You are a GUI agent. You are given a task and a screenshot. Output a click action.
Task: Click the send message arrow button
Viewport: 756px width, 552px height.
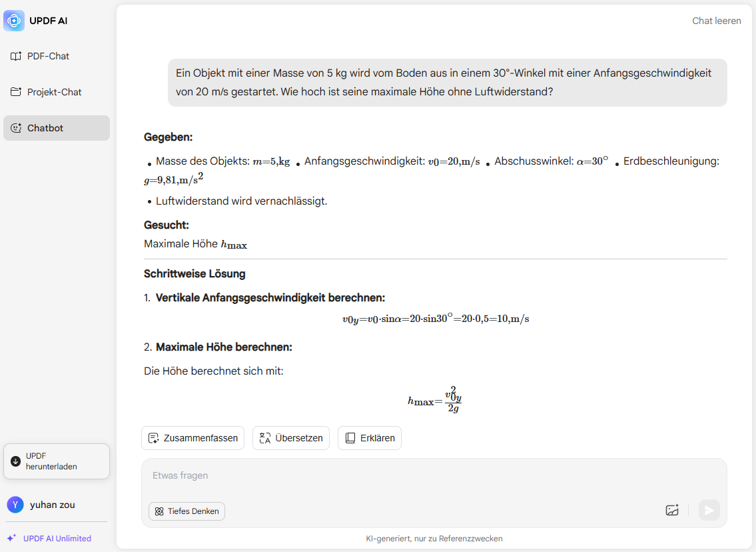tap(709, 510)
